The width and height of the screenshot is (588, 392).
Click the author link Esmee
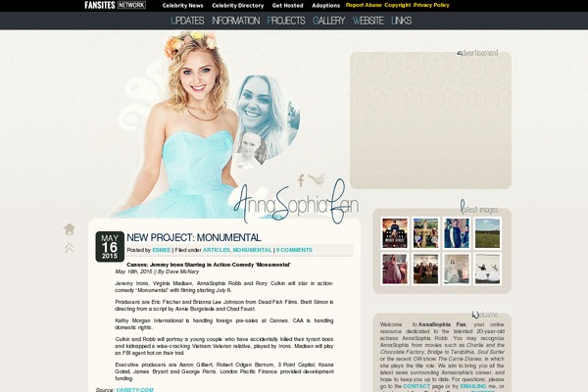pyautogui.click(x=162, y=250)
